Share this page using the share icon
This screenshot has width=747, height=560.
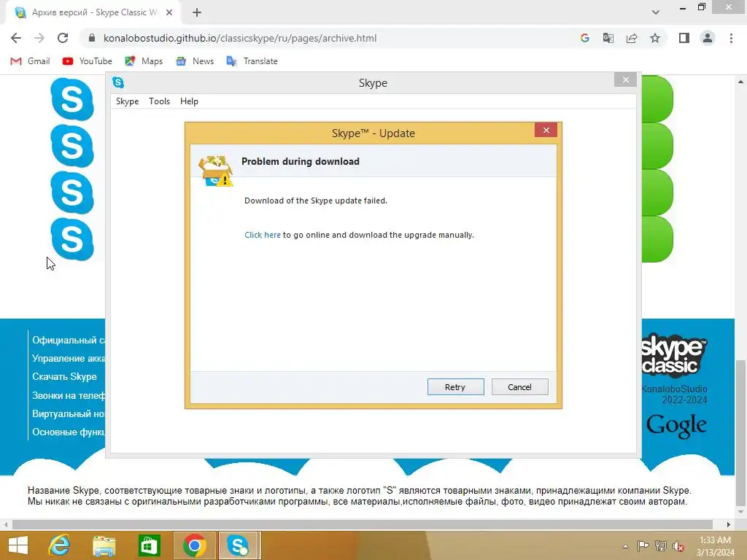pyautogui.click(x=632, y=38)
